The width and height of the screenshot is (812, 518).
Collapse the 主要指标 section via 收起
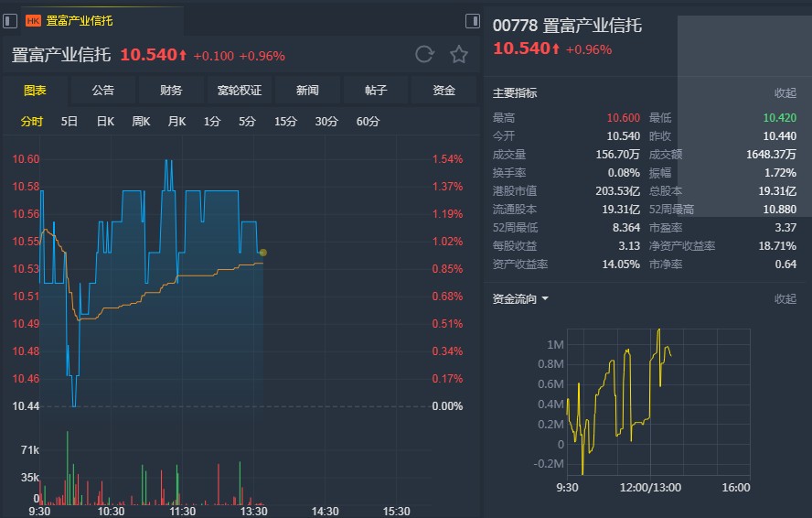click(785, 92)
